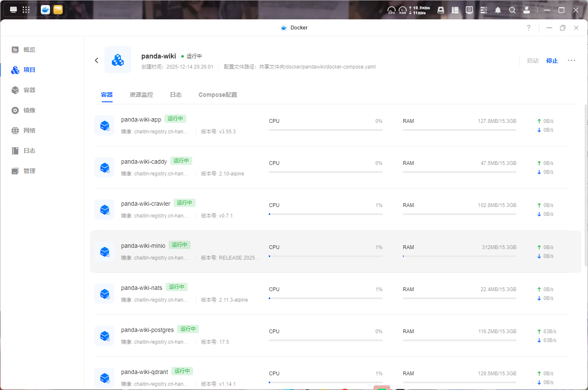
Task: Click the Docker whale taskbar icon
Action: click(45, 10)
